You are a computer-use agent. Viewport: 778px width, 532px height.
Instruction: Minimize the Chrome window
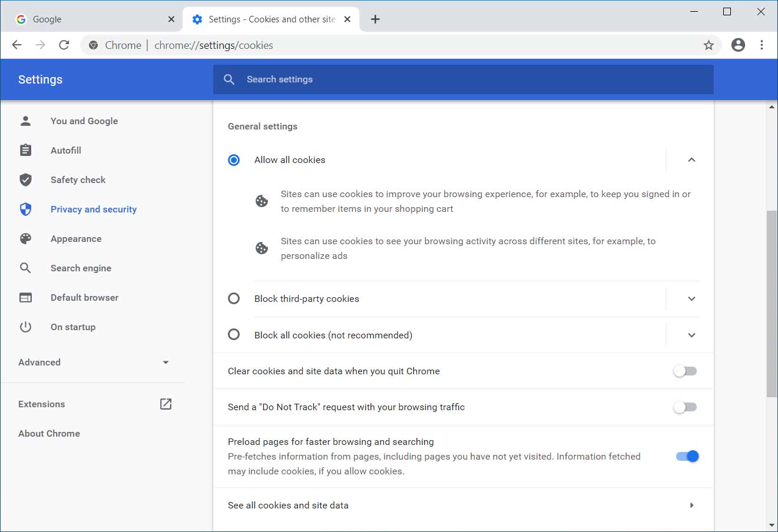point(693,12)
